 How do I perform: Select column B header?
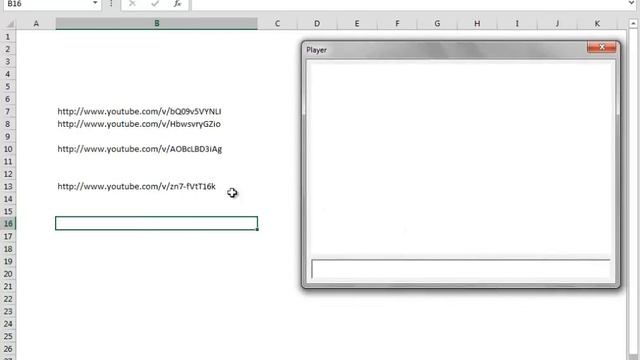pos(157,24)
